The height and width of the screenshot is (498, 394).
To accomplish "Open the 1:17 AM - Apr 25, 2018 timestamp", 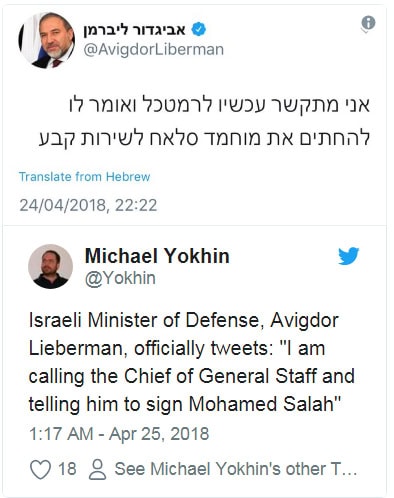I will coord(119,434).
